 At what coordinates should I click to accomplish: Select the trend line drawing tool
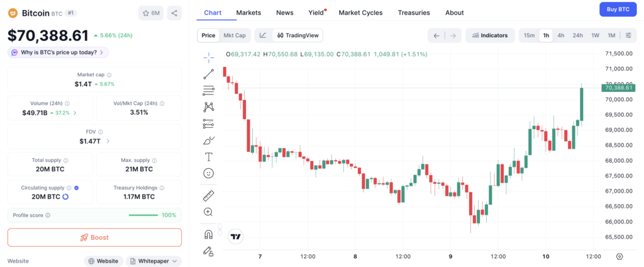[x=209, y=74]
